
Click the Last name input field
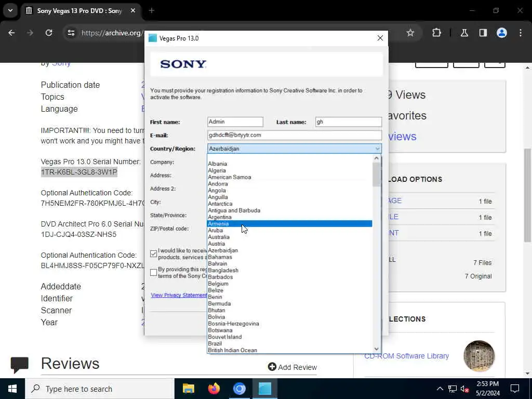pyautogui.click(x=348, y=122)
